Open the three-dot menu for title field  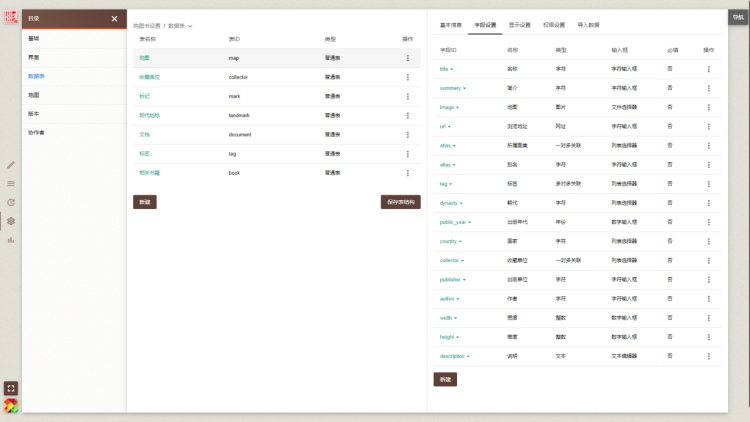click(708, 69)
